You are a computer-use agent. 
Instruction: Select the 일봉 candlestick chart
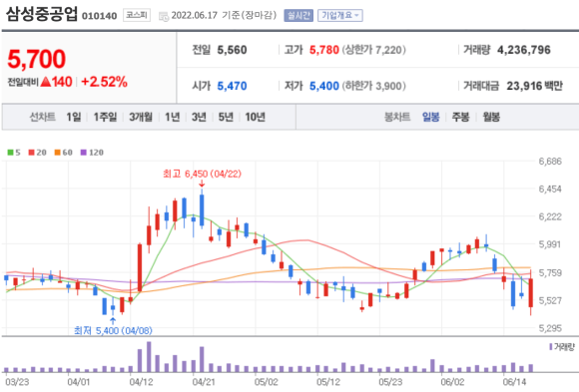point(431,117)
